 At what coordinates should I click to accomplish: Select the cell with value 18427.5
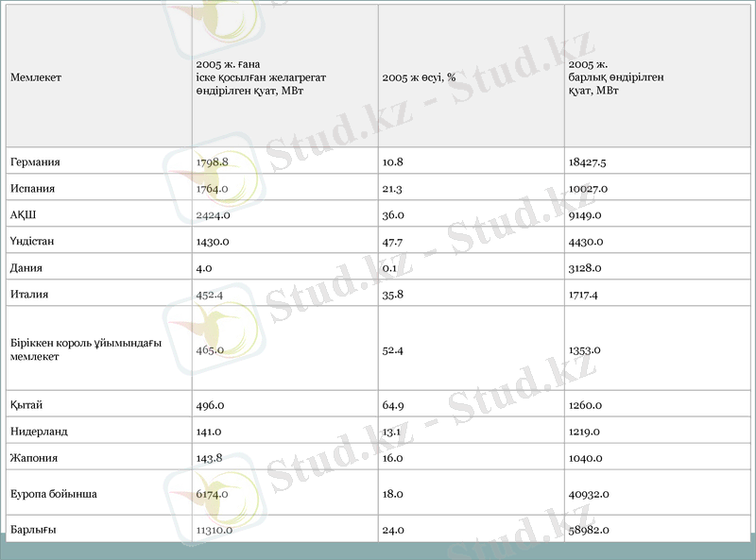587,162
